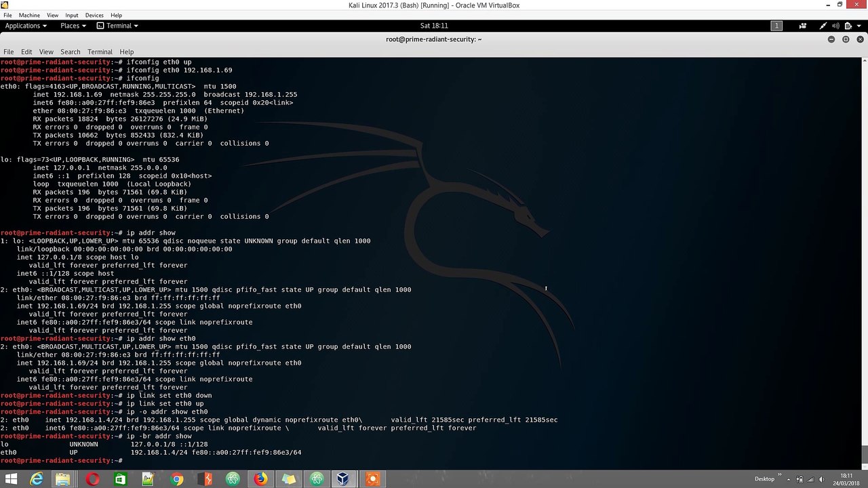Open the terminal window's View menu

click(x=46, y=52)
